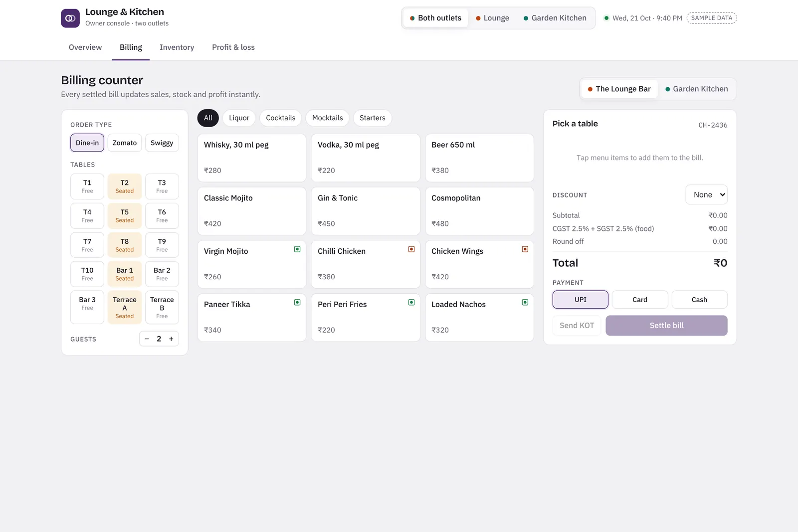This screenshot has width=798, height=532.
Task: Click the Lounge & Kitchen logo icon
Action: (70, 18)
